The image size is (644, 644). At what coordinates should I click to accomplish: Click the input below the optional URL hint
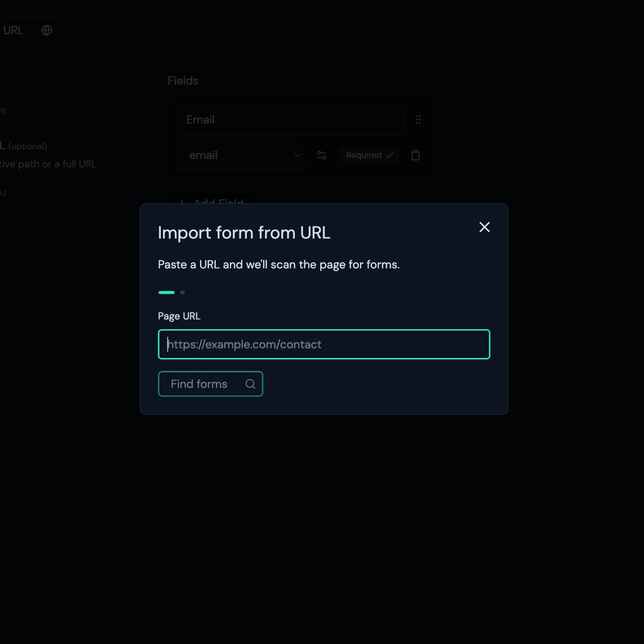pos(70,193)
